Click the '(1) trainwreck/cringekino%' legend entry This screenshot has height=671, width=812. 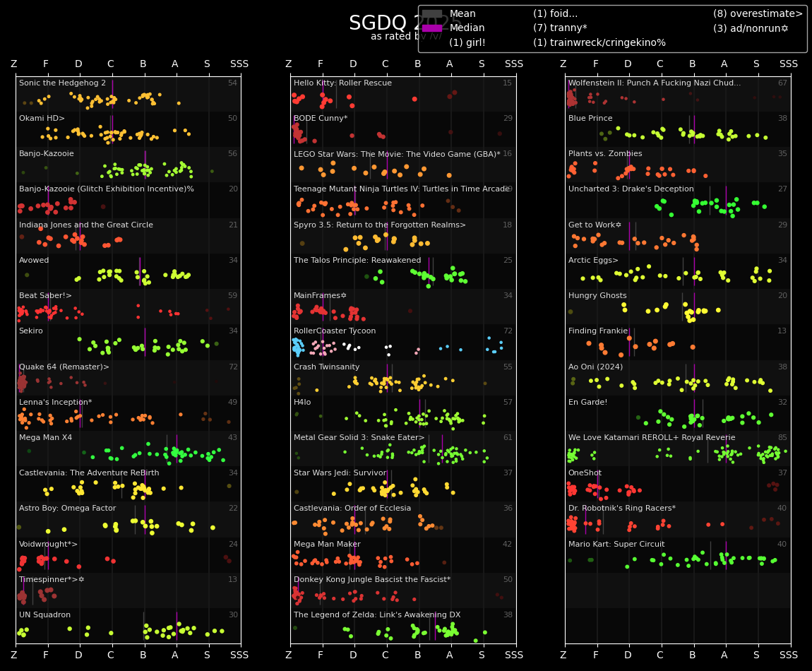pos(599,42)
